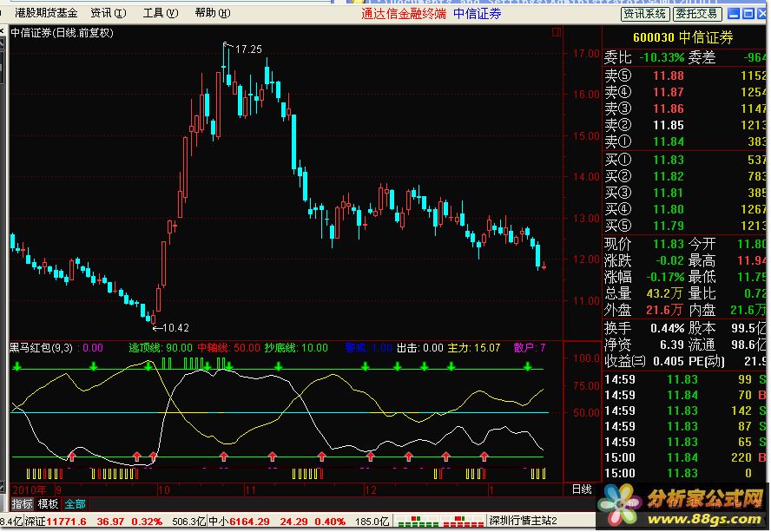This screenshot has height=532, width=771.
Task: Click the 2010年 label on the time axis
Action: (x=30, y=489)
